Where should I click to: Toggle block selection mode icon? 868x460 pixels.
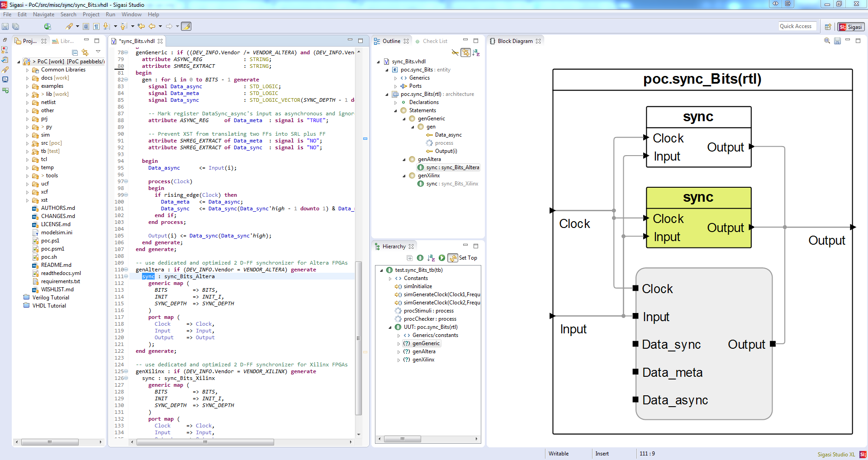[x=86, y=27]
